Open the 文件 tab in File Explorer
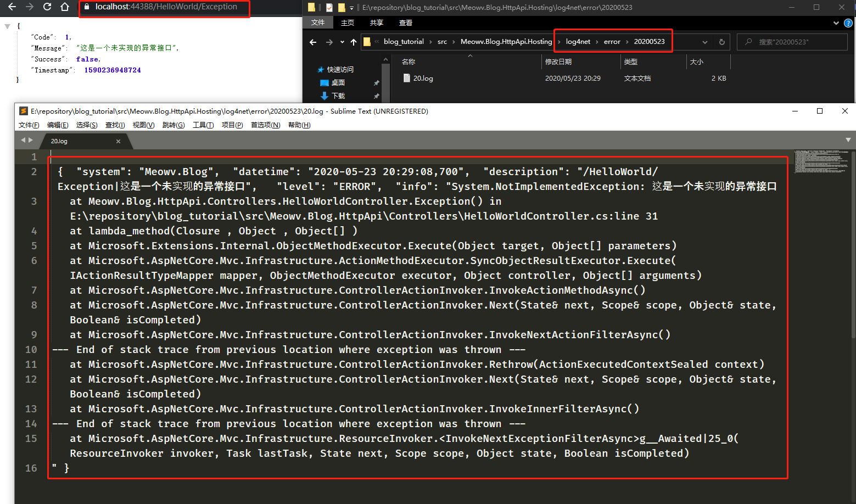This screenshot has height=504, width=856. point(318,23)
